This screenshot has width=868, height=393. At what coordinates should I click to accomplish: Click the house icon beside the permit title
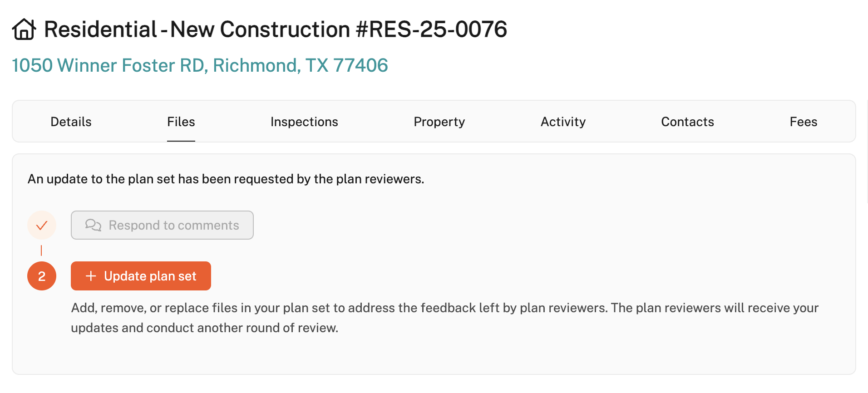pyautogui.click(x=24, y=29)
